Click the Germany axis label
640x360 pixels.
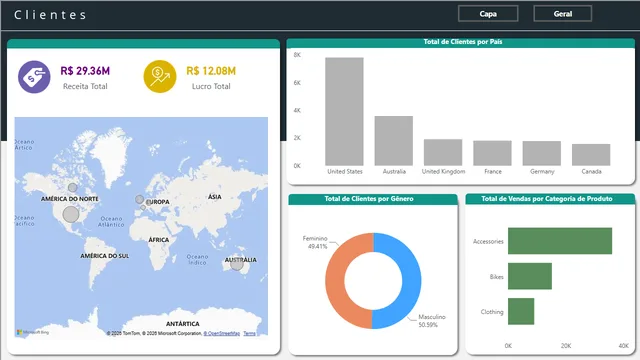(542, 171)
